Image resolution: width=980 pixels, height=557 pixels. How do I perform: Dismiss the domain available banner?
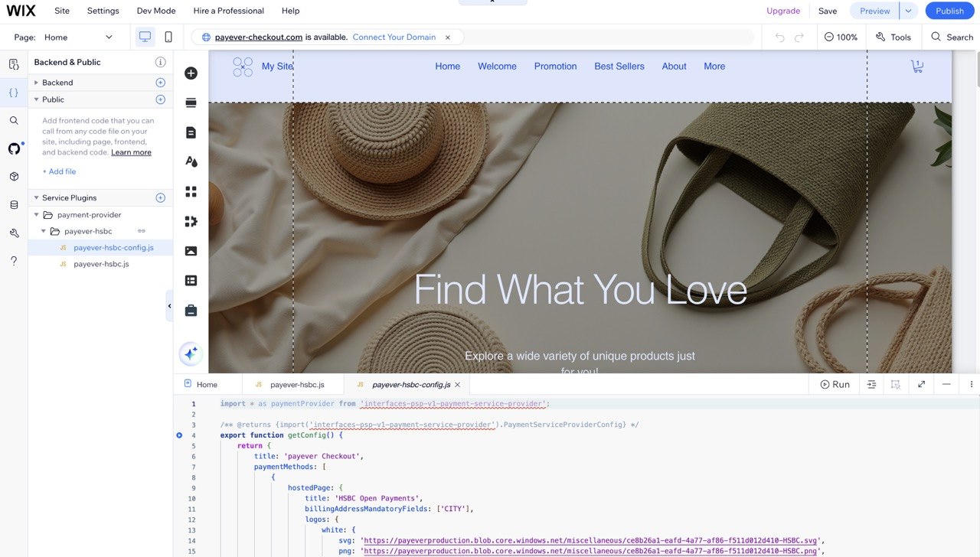(448, 37)
